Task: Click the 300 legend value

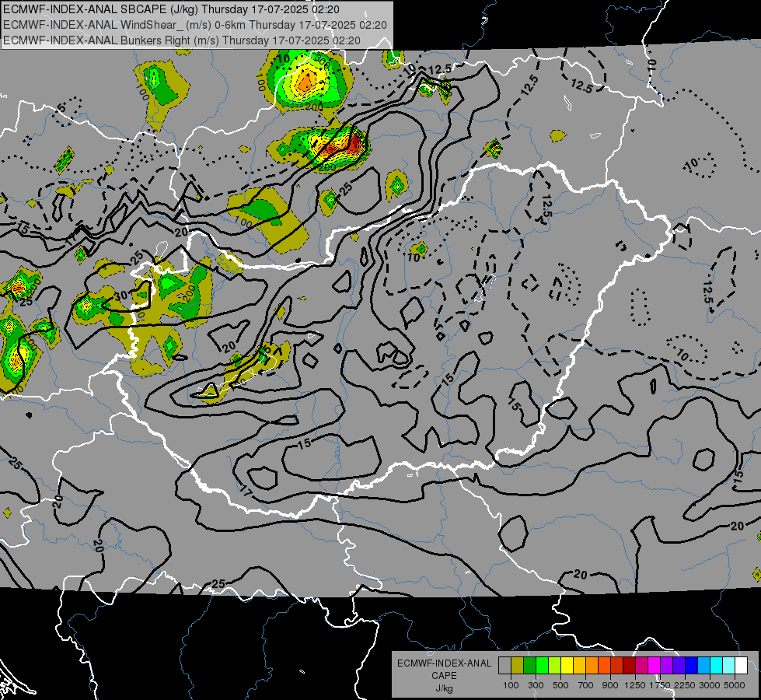Action: pos(536,685)
